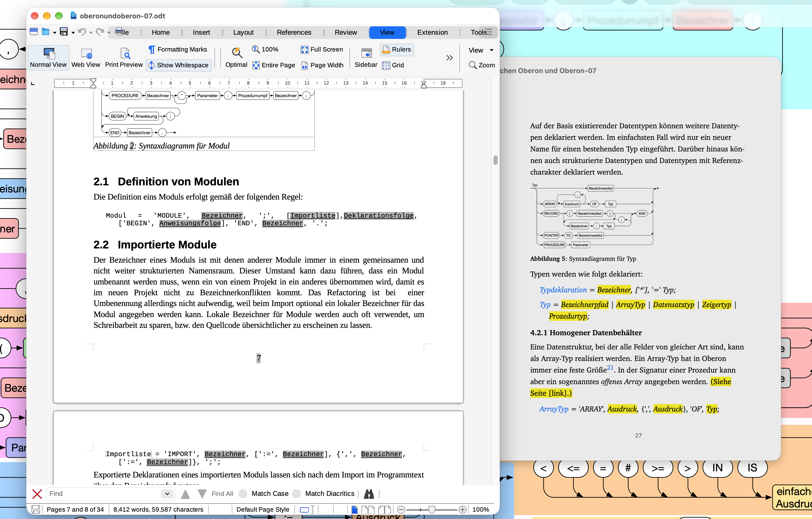Viewport: 812px width, 519px height.
Task: Toggle Rulers visibility
Action: coord(397,50)
